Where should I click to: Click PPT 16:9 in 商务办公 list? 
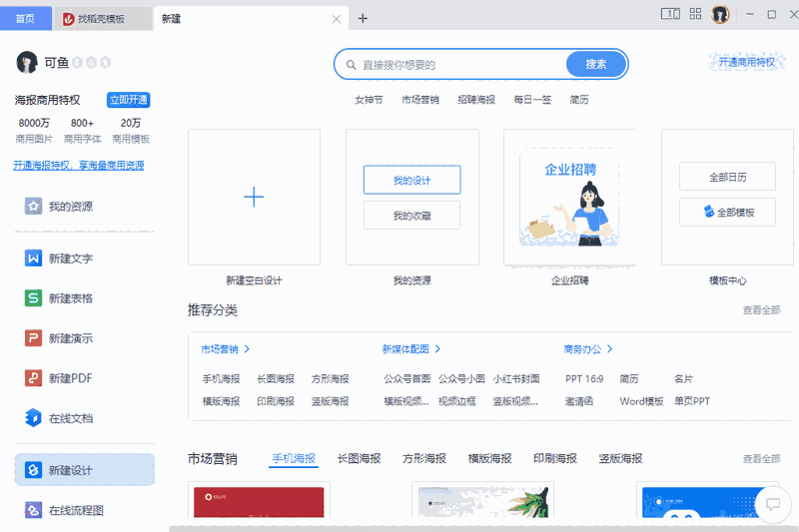coord(584,378)
